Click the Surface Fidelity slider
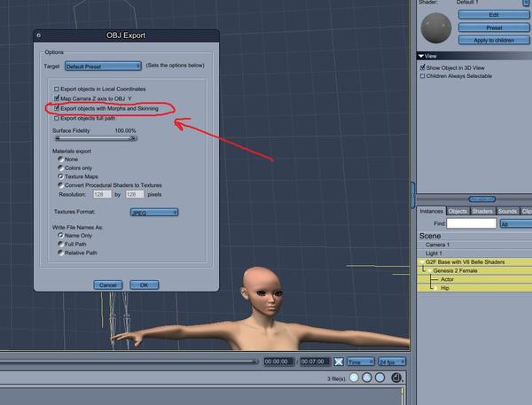532x405 pixels. (96, 138)
